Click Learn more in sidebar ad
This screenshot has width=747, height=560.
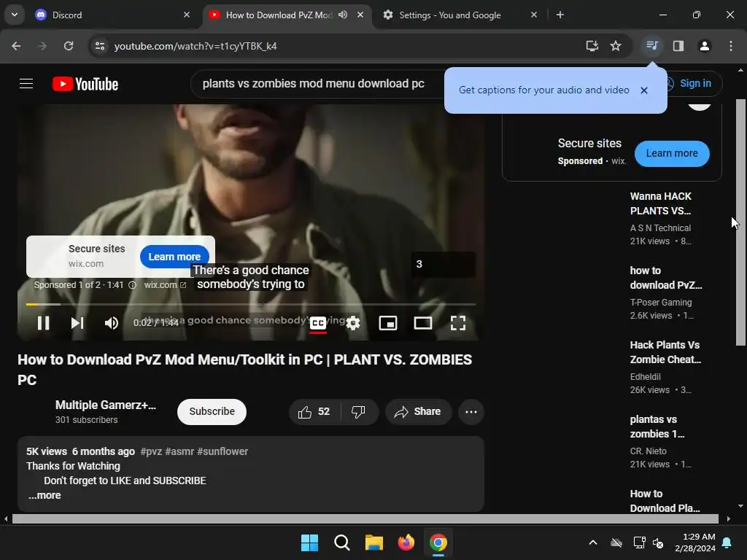(672, 153)
